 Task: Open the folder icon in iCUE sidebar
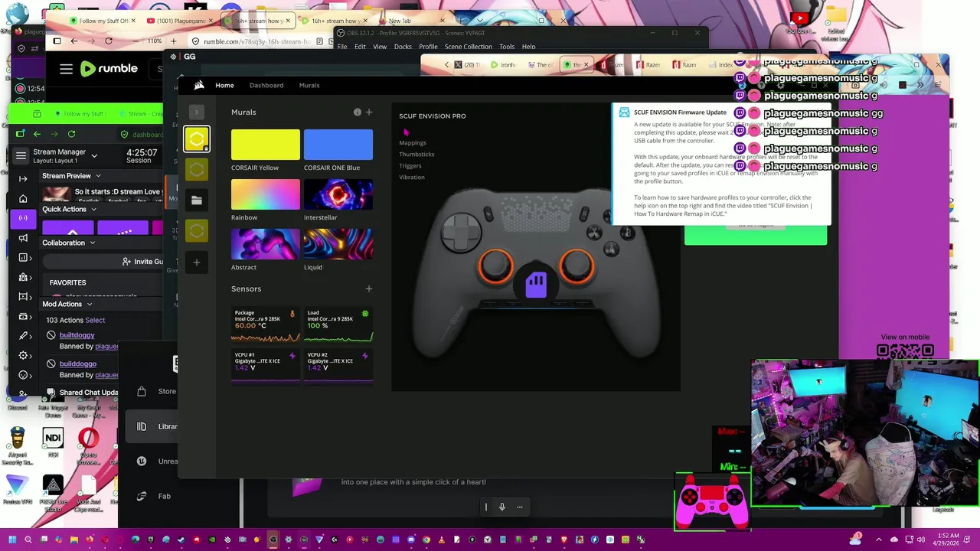coord(197,201)
